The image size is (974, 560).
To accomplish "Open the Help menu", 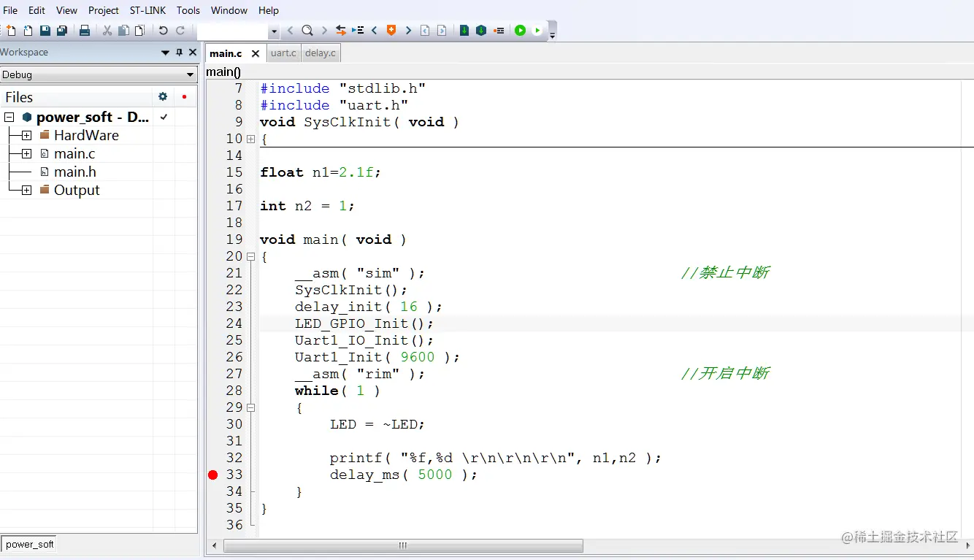I will (x=269, y=10).
